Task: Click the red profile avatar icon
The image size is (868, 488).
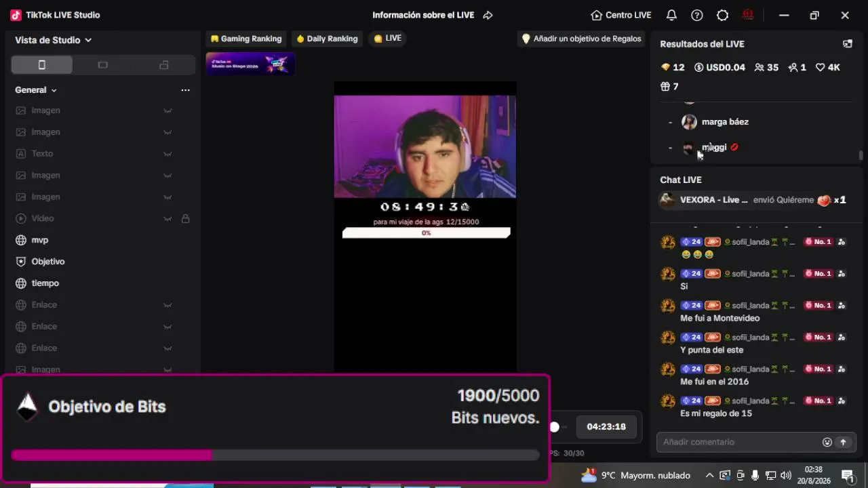Action: click(749, 15)
